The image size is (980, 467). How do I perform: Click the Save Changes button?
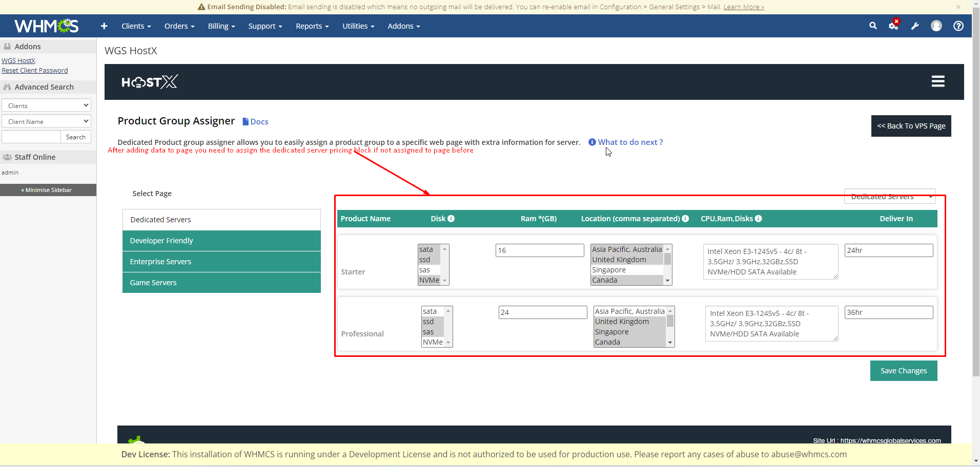pos(903,371)
